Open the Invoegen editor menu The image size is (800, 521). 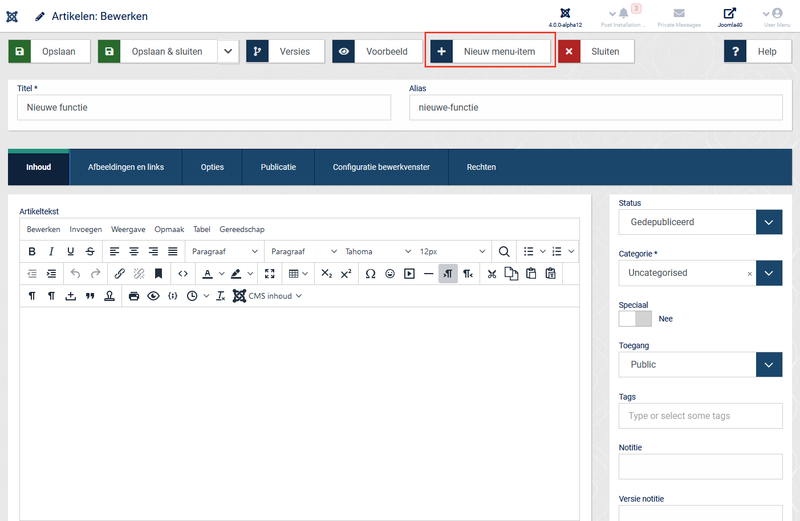click(86, 229)
